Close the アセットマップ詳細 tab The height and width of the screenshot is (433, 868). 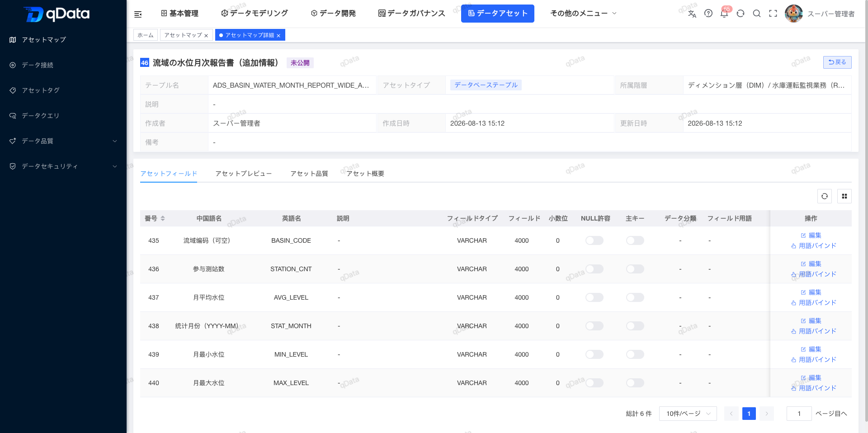pos(278,35)
